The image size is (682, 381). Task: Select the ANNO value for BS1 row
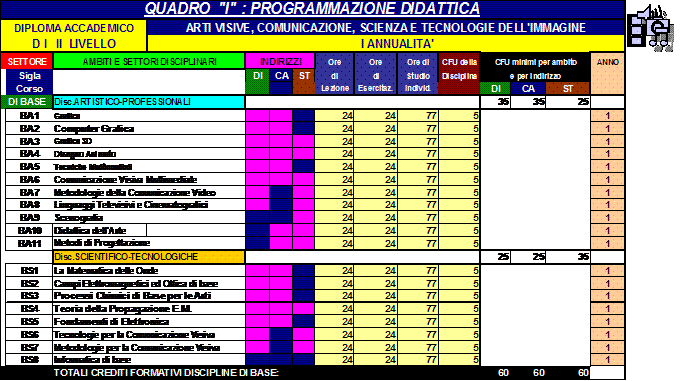click(608, 271)
